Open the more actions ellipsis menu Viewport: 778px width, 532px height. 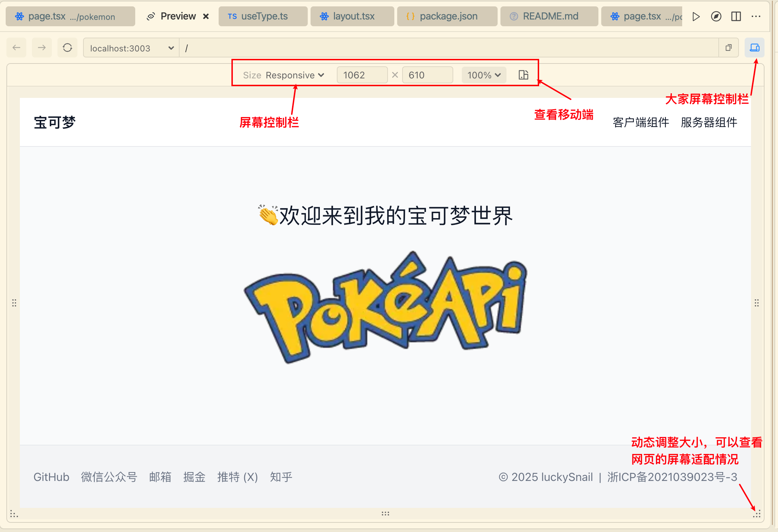[x=756, y=16]
